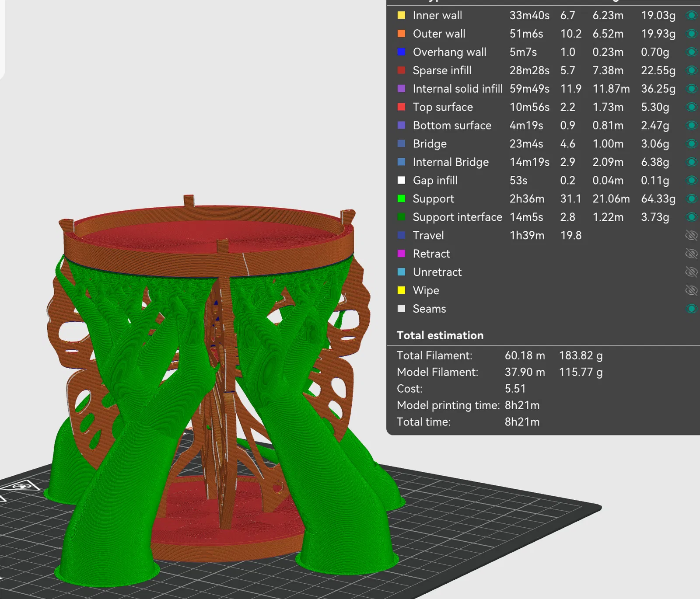Toggle Sparse infill visibility eye
Screen dimensions: 700x599
tap(691, 70)
